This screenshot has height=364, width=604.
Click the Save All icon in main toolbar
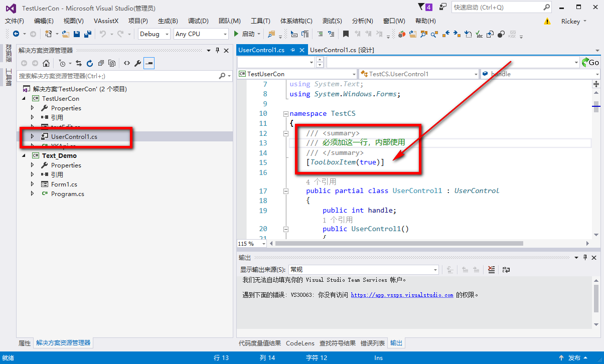[x=88, y=34]
